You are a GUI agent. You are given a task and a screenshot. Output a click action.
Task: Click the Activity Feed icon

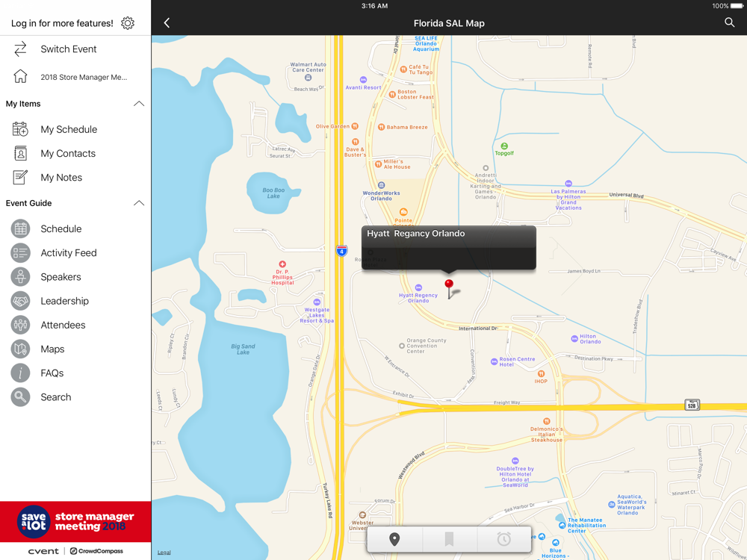pyautogui.click(x=20, y=253)
